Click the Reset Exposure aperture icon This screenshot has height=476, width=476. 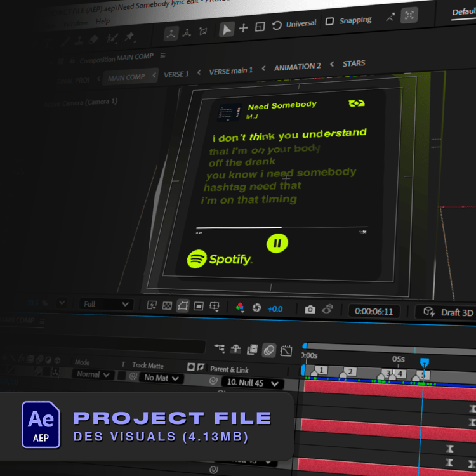coord(256,308)
